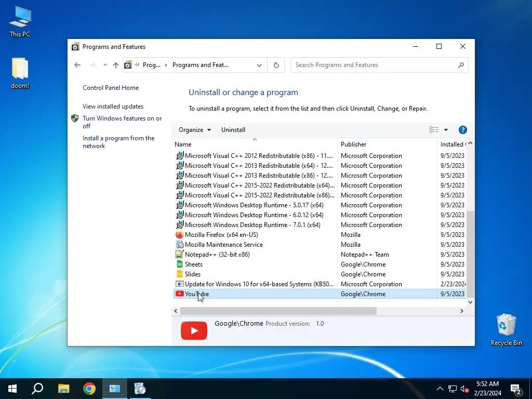Click the 2/23/2024 install date cell
The width and height of the screenshot is (532, 399).
click(453, 284)
